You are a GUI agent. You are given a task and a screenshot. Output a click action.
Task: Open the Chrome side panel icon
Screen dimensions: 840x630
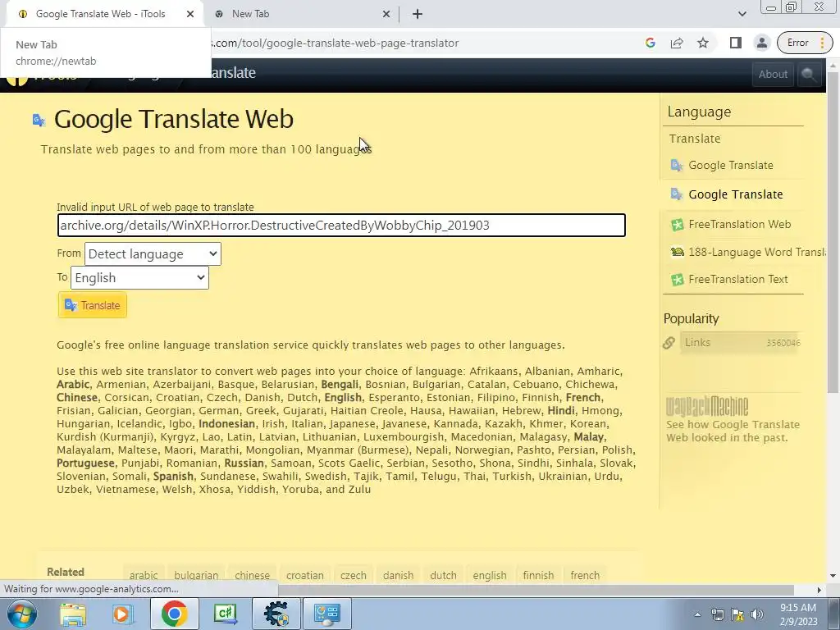736,43
